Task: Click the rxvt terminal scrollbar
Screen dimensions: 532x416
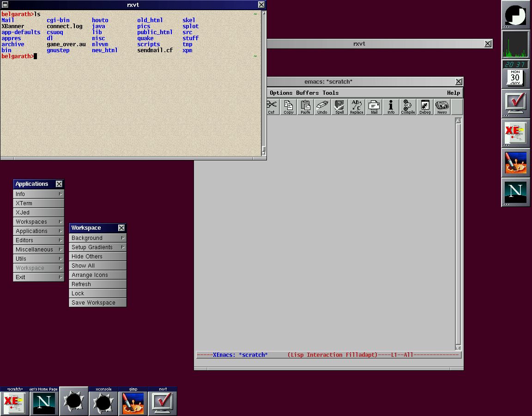Action: tap(264, 83)
